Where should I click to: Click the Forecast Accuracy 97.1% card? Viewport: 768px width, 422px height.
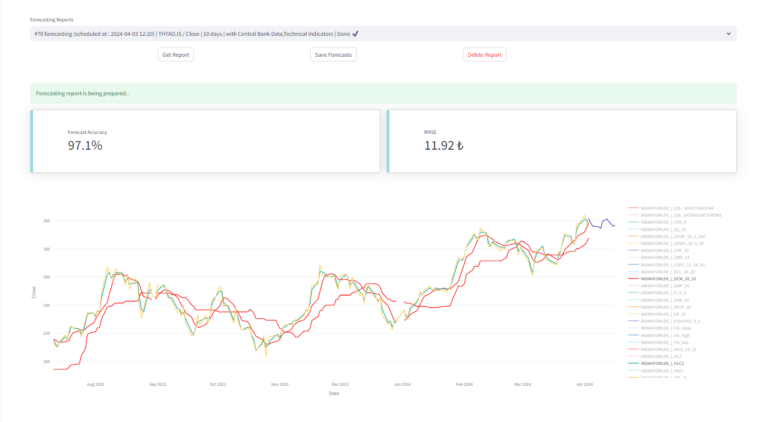[x=205, y=141]
